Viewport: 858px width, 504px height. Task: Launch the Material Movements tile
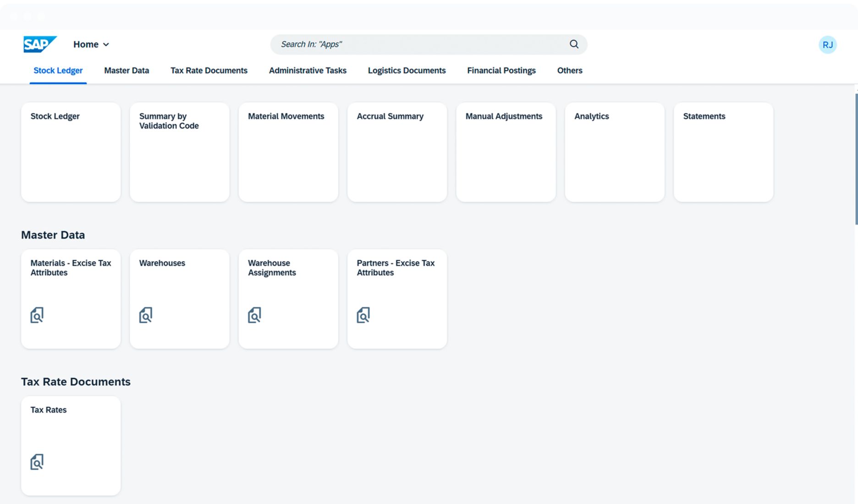tap(288, 152)
